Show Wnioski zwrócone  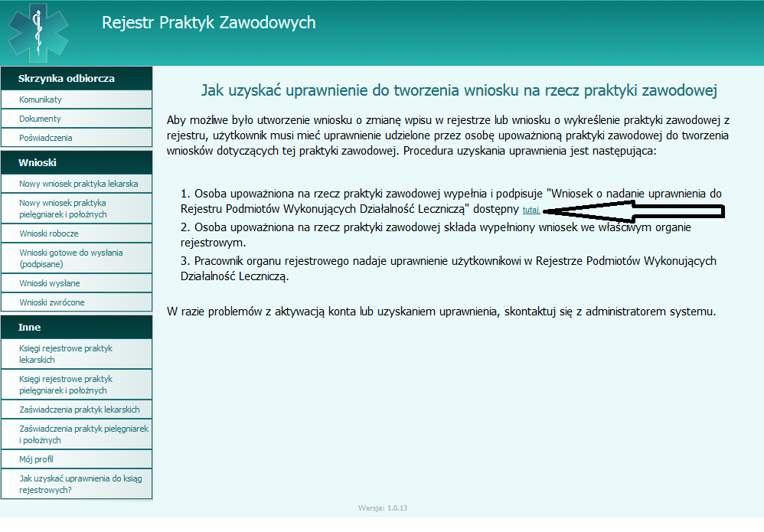pos(77,302)
